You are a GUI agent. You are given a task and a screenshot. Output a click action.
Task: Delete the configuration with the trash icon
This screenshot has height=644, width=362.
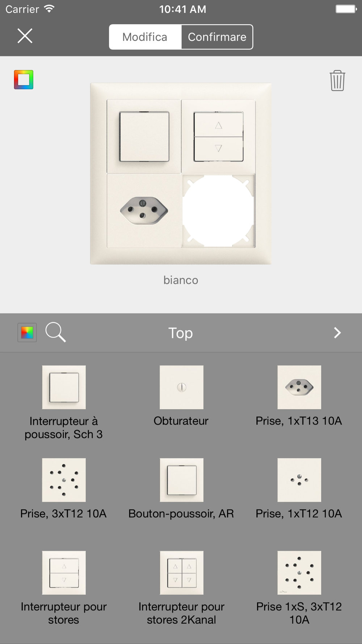tap(337, 80)
